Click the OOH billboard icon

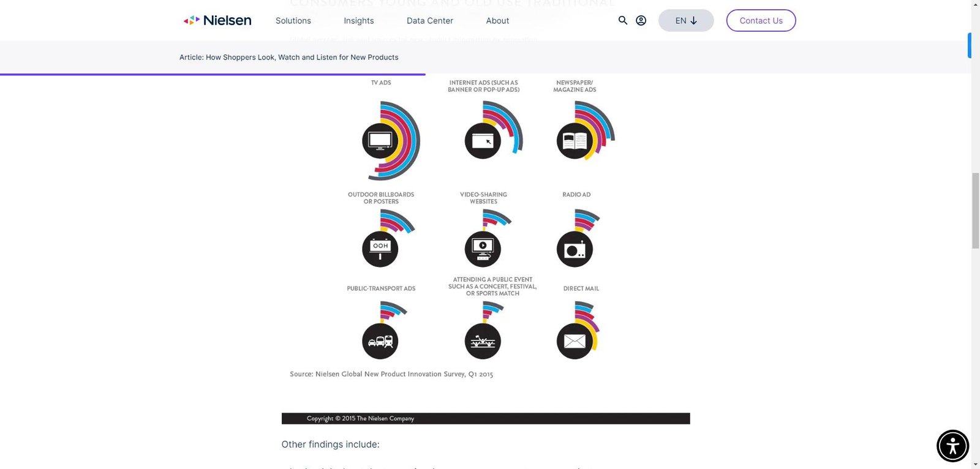coord(380,249)
